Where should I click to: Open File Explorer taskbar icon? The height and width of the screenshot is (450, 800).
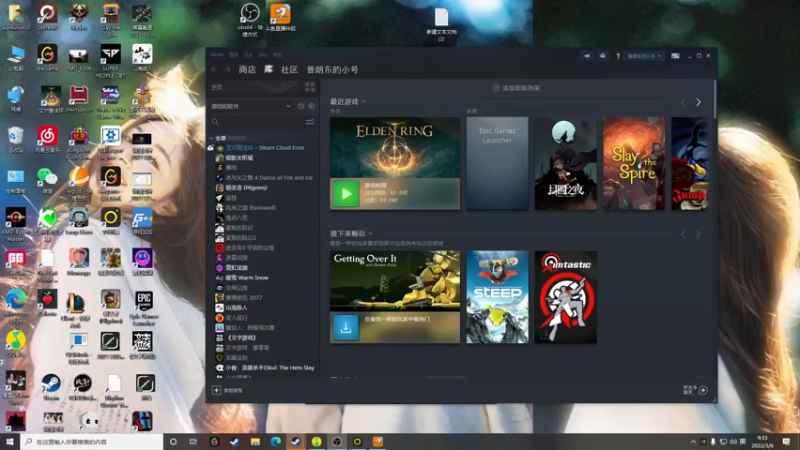point(255,442)
